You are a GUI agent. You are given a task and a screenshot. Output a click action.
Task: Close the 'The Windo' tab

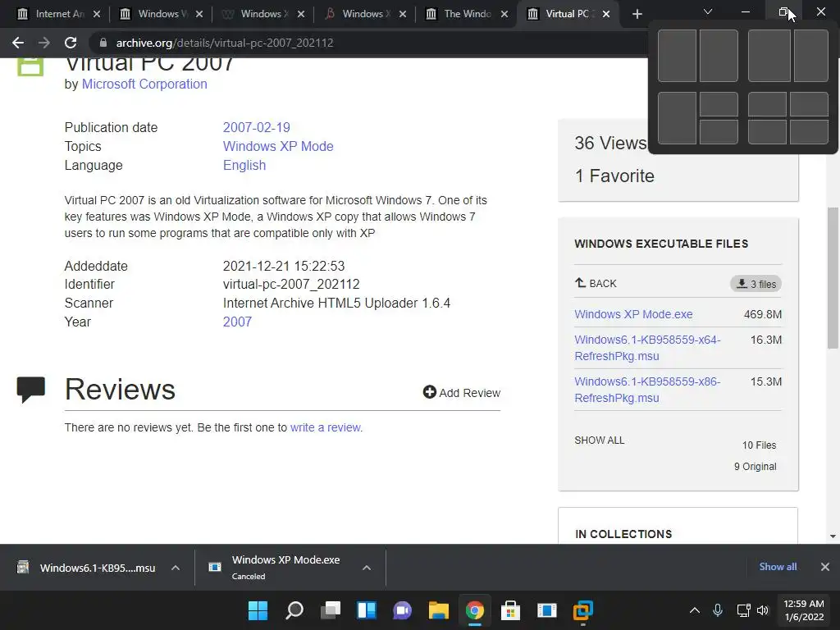pos(504,14)
